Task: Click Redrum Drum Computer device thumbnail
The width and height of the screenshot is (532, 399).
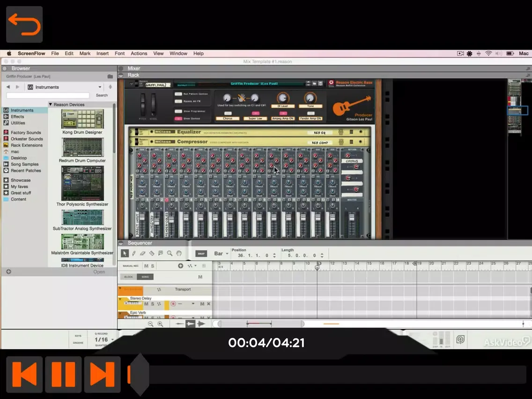Action: [x=82, y=147]
